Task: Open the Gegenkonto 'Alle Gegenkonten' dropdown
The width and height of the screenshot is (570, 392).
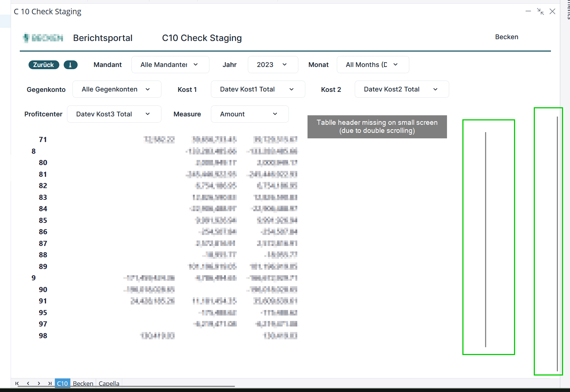Action: [116, 89]
